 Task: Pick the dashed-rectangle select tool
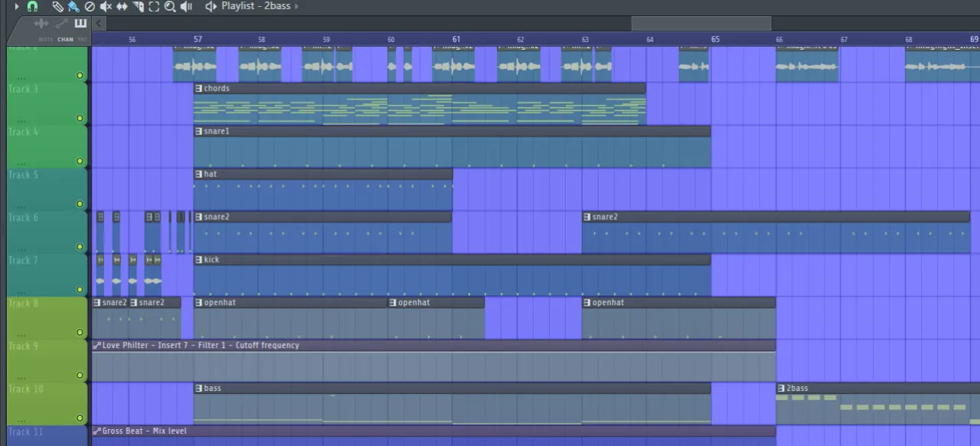(154, 6)
